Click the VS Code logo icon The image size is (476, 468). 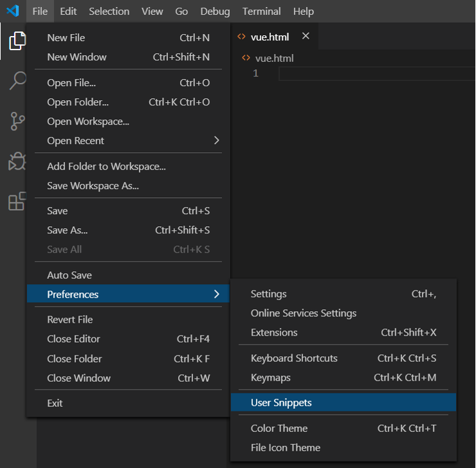pyautogui.click(x=13, y=11)
